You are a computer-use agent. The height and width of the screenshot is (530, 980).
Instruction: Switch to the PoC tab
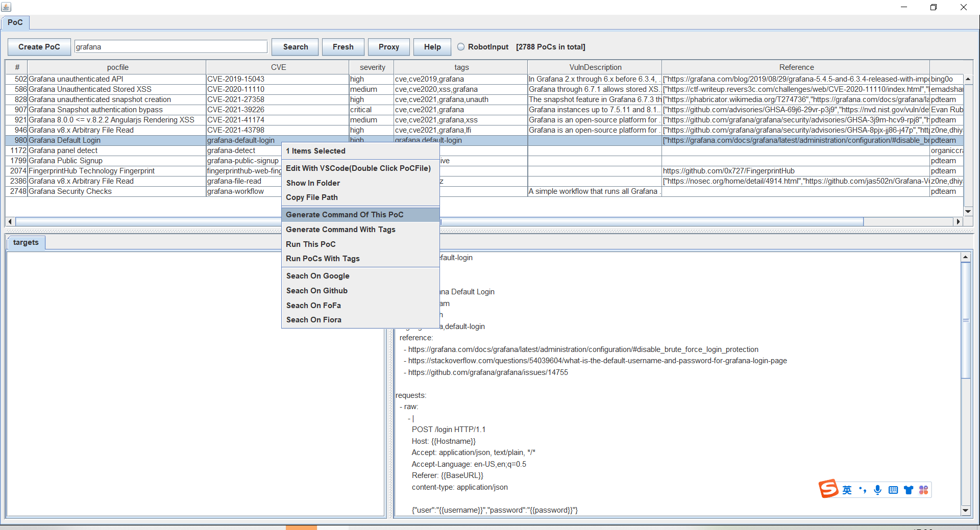(x=15, y=22)
